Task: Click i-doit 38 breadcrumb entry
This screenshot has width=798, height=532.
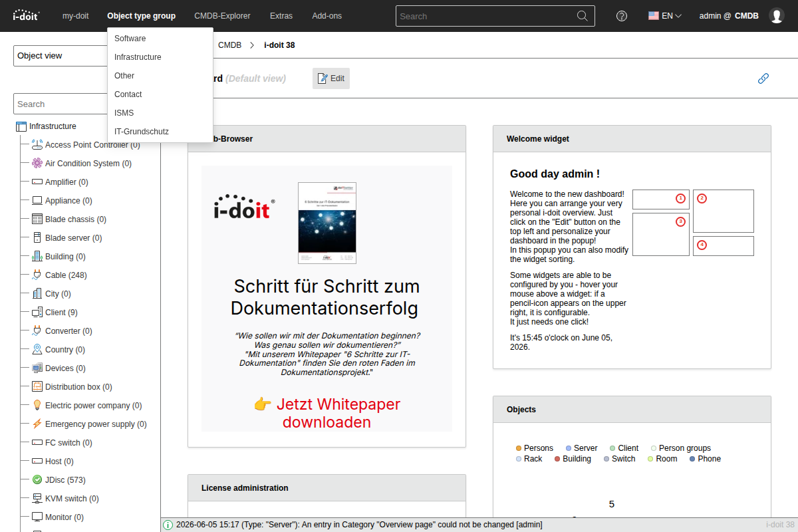Action: (x=279, y=45)
